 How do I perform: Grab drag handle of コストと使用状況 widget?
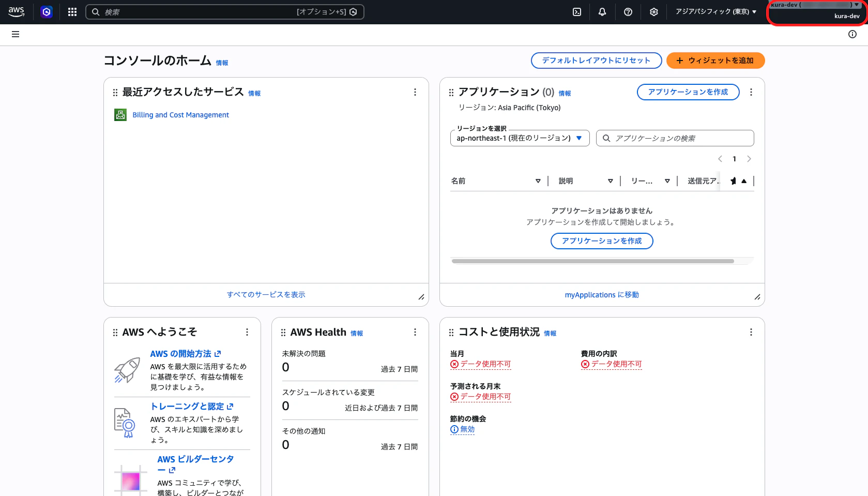[x=451, y=333]
